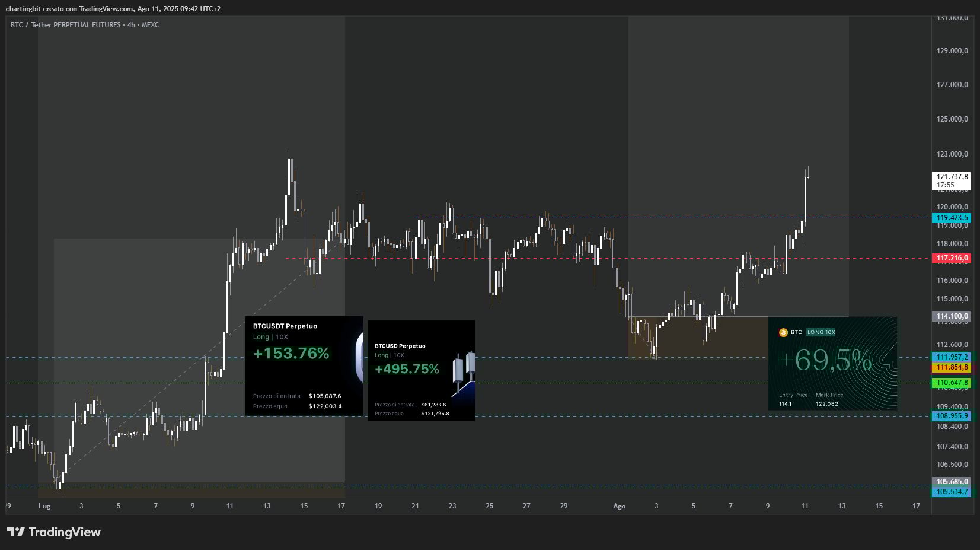Click the blue 105.534,7 price tag

point(952,492)
